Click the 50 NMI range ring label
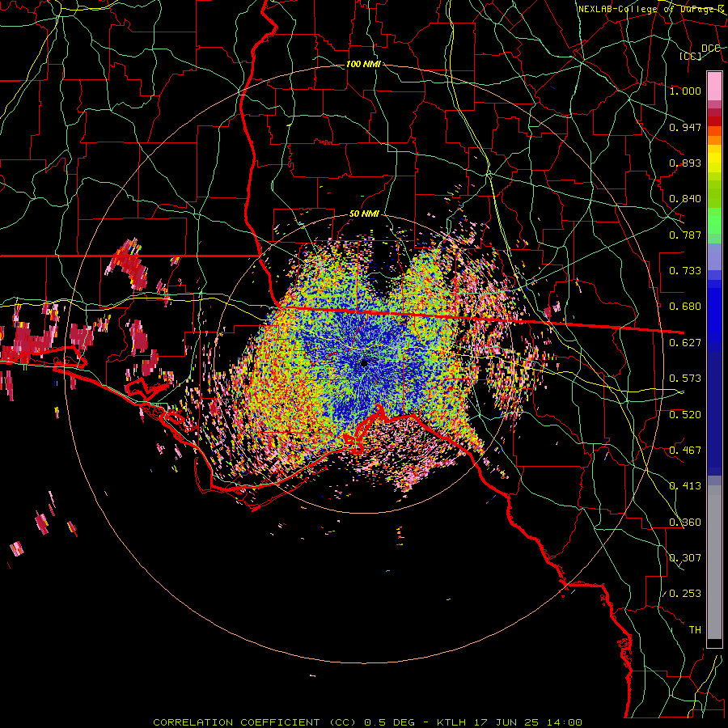The image size is (728, 728). (364, 214)
